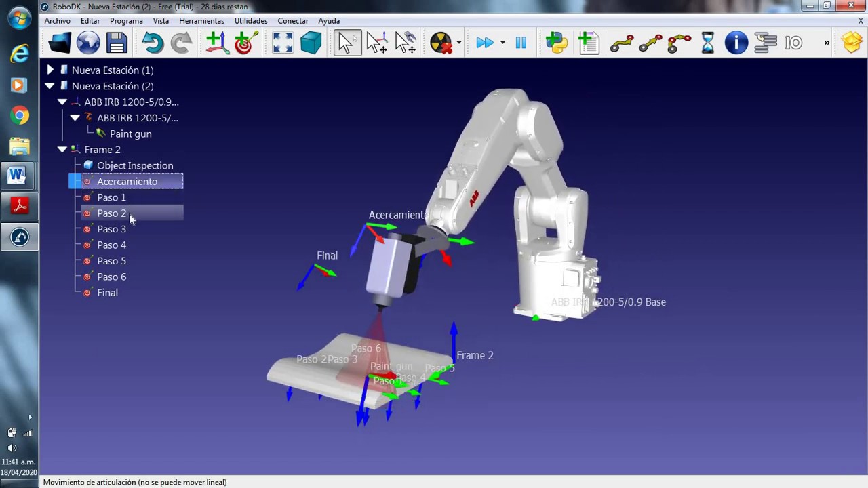This screenshot has height=488, width=868.
Task: Open fast simulation dropdown arrow
Action: click(502, 43)
